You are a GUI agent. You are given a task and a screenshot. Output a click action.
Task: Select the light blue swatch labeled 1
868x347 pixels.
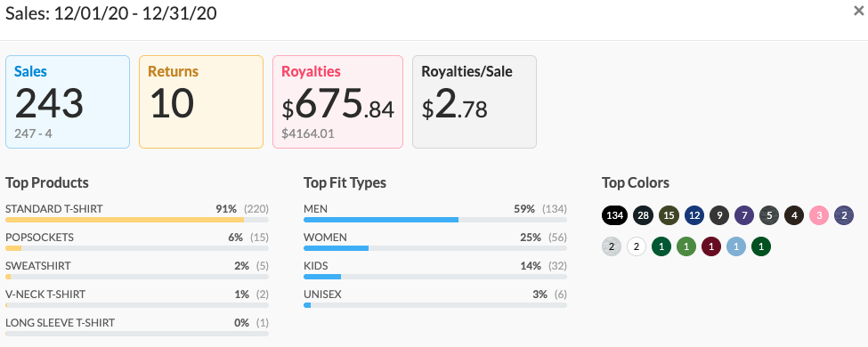click(736, 246)
